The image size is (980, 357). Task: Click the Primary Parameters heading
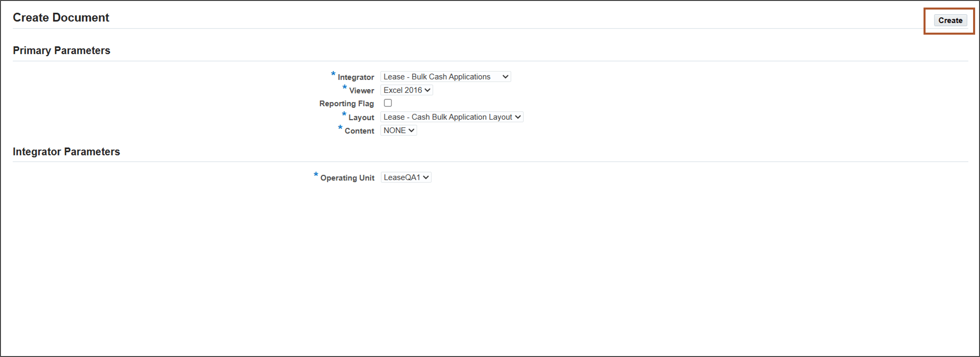62,50
